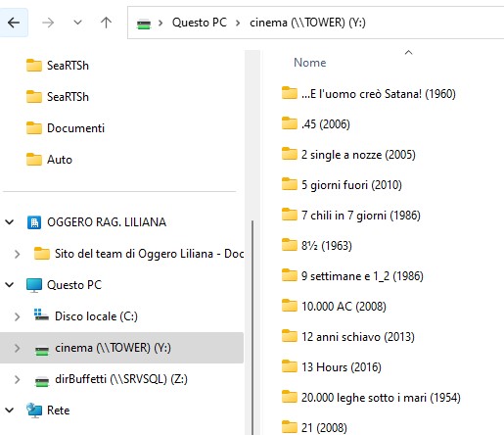Open the Auto pinned folder
The height and width of the screenshot is (435, 504).
click(x=49, y=160)
